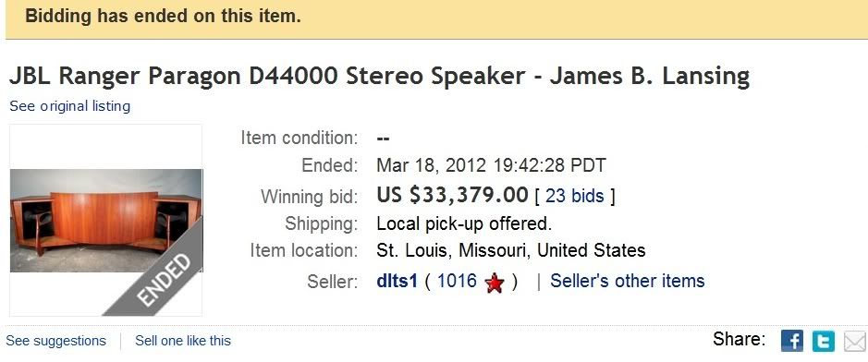Click the red feedback star icon
The width and height of the screenshot is (868, 362).
[x=495, y=284]
